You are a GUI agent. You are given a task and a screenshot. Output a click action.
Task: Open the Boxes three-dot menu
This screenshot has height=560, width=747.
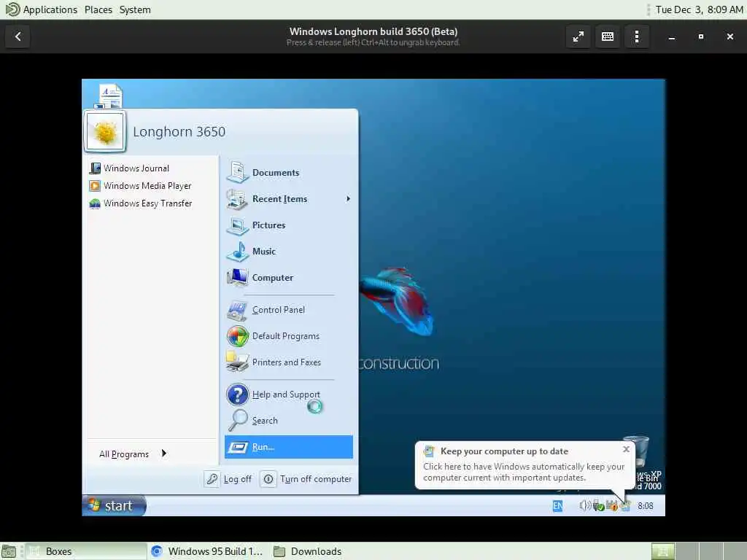click(637, 36)
